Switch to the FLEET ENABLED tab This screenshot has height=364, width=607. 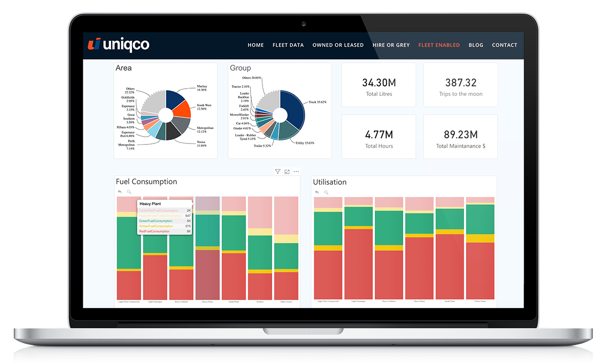[x=439, y=45]
